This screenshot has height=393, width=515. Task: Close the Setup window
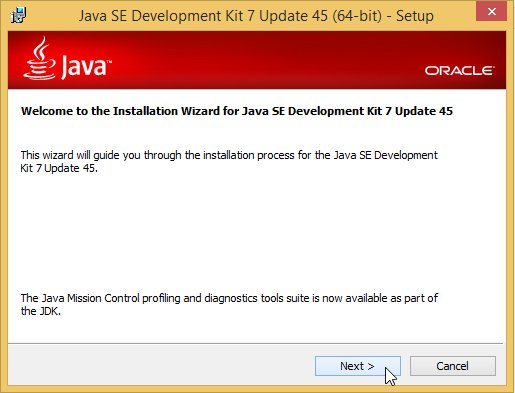pos(492,11)
